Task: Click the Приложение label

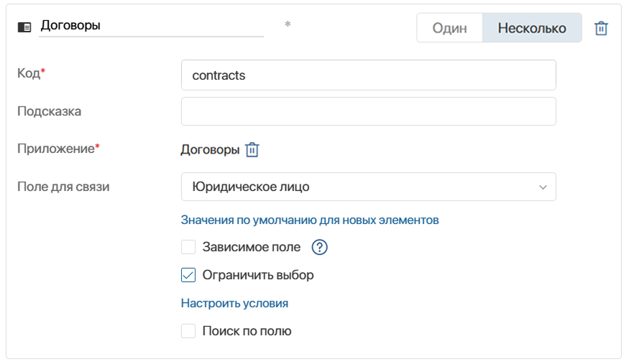Action: [58, 149]
